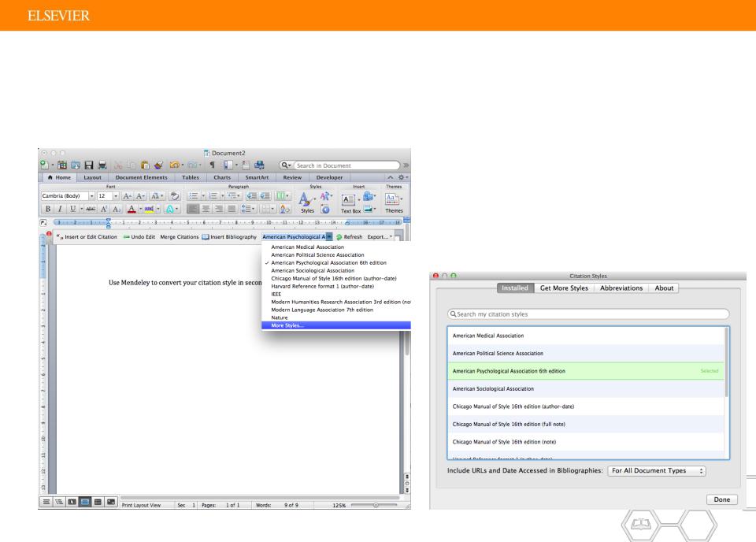Viewport: 756px width, 542px height.
Task: Click the Format Painter brush icon
Action: pyautogui.click(x=158, y=165)
